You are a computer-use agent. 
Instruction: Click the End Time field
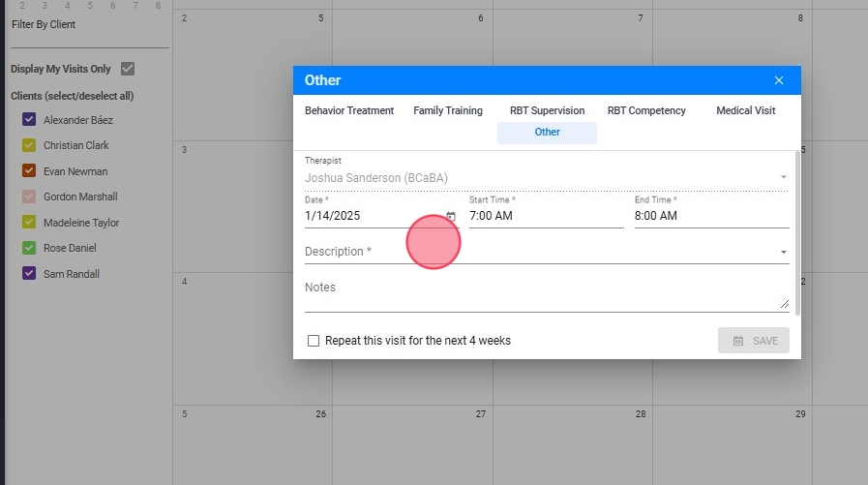coord(711,216)
